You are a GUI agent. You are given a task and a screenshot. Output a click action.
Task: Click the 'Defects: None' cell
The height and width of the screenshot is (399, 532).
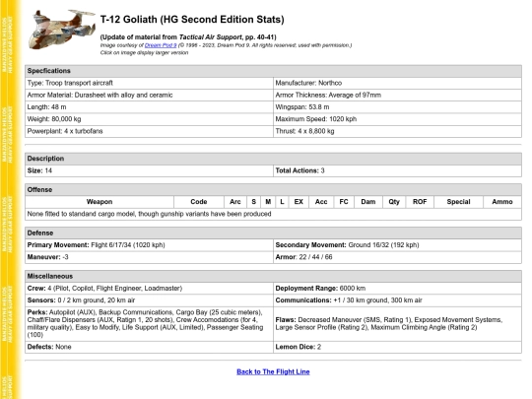pyautogui.click(x=149, y=347)
